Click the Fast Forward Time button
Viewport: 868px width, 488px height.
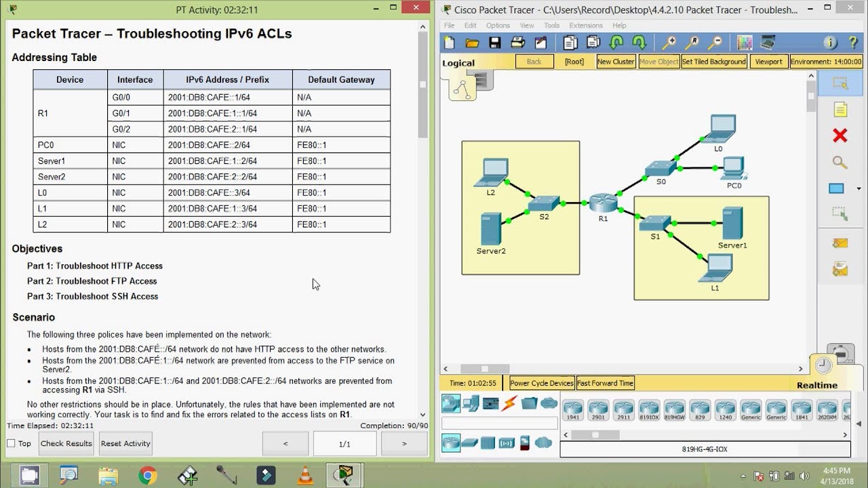point(606,383)
